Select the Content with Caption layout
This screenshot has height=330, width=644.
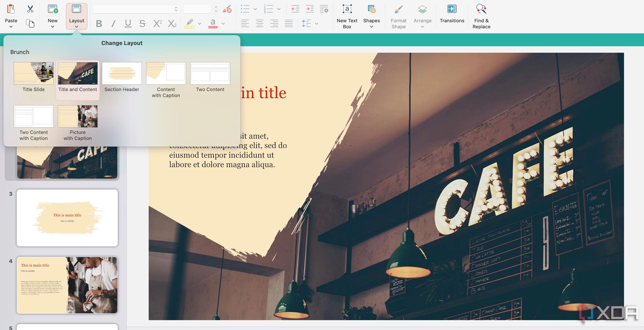pyautogui.click(x=166, y=80)
